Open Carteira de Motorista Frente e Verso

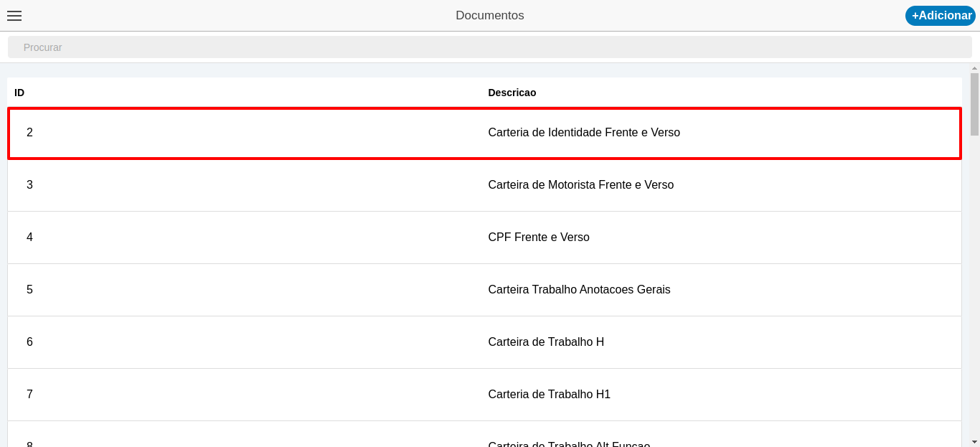tap(580, 185)
